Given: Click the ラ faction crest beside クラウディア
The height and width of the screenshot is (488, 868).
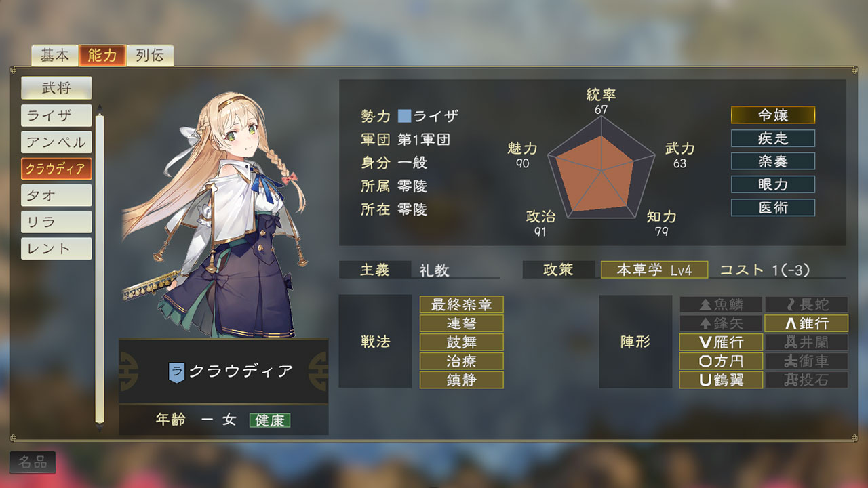Looking at the screenshot, I should [x=176, y=371].
